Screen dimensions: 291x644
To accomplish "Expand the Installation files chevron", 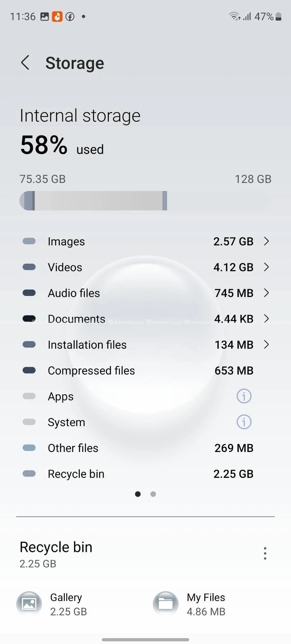I will [266, 344].
